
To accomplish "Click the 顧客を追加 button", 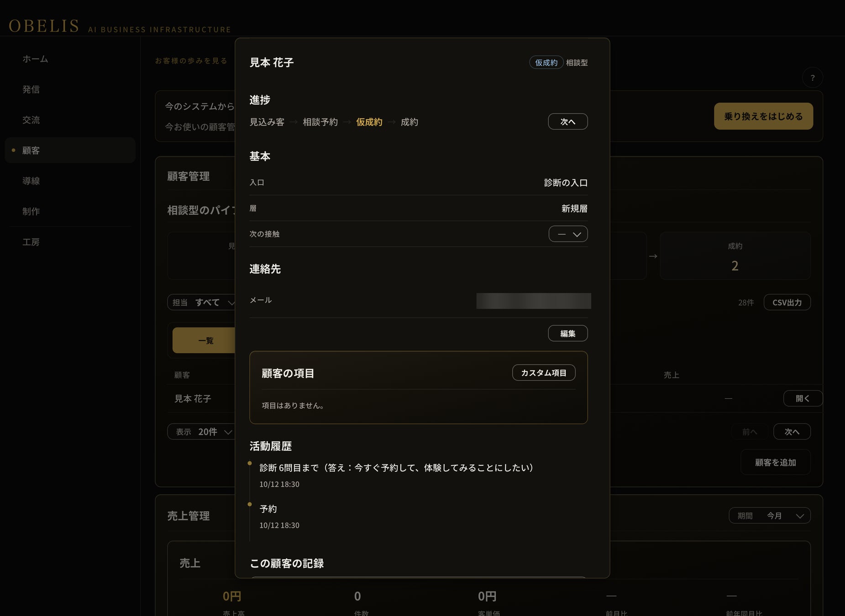I will (x=775, y=462).
